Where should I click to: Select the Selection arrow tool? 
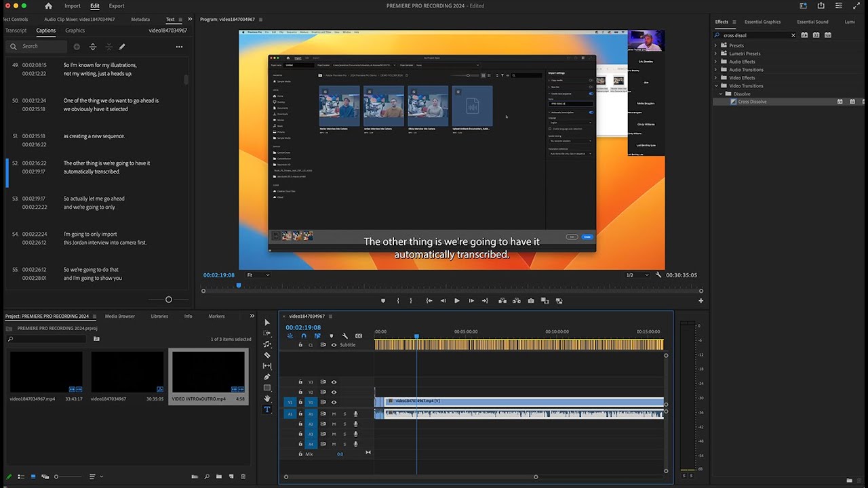(267, 323)
